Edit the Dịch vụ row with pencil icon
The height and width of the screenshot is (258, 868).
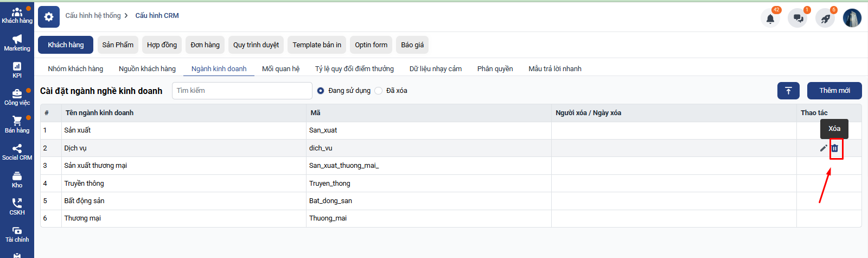[x=824, y=148]
